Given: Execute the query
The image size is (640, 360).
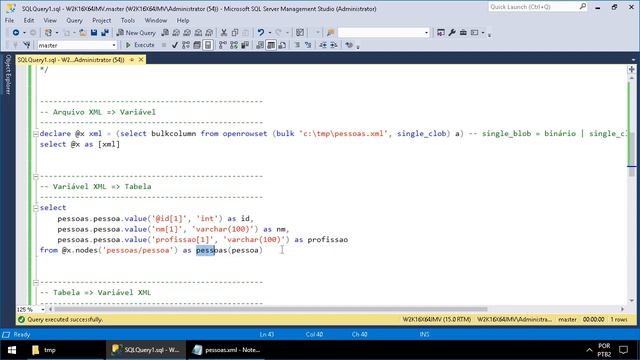Looking at the screenshot, I should (140, 45).
